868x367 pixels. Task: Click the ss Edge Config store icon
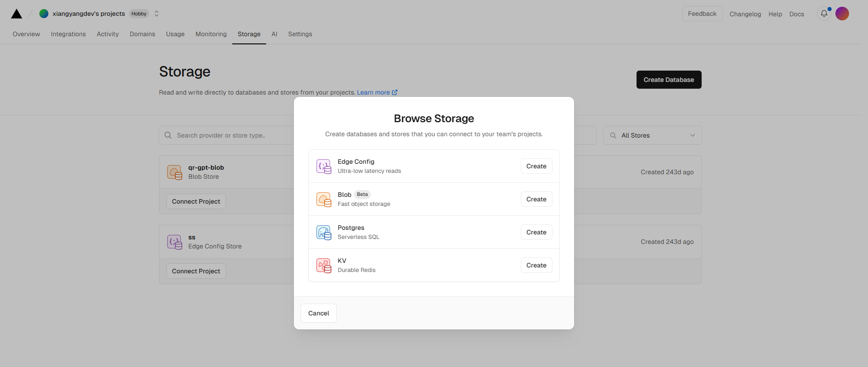click(x=175, y=242)
